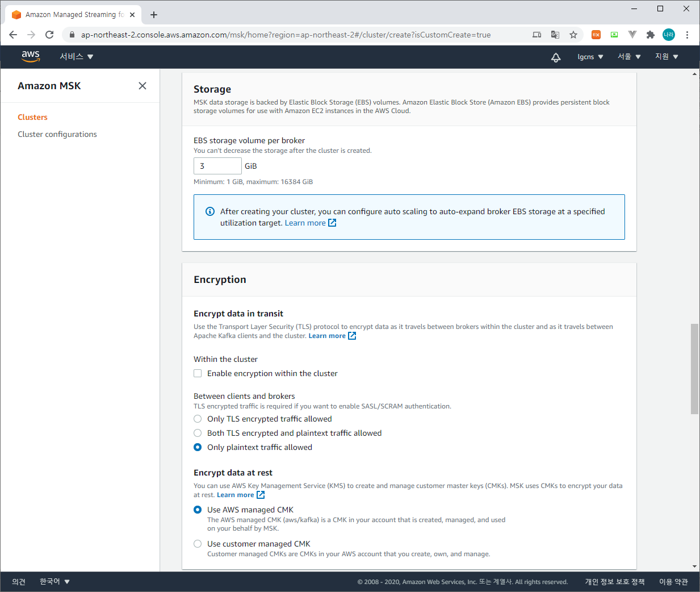Click the lock icon in address bar

point(72,35)
